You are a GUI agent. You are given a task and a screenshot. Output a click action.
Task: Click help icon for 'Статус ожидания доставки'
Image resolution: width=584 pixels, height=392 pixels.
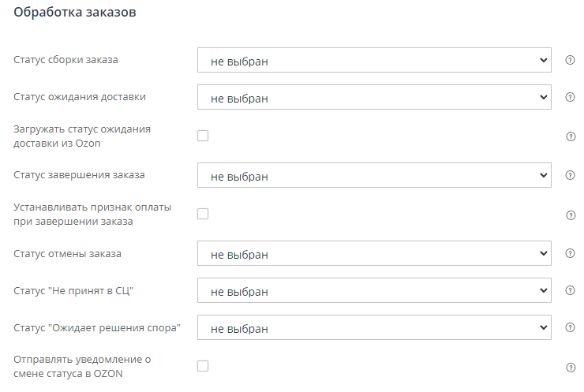click(570, 97)
